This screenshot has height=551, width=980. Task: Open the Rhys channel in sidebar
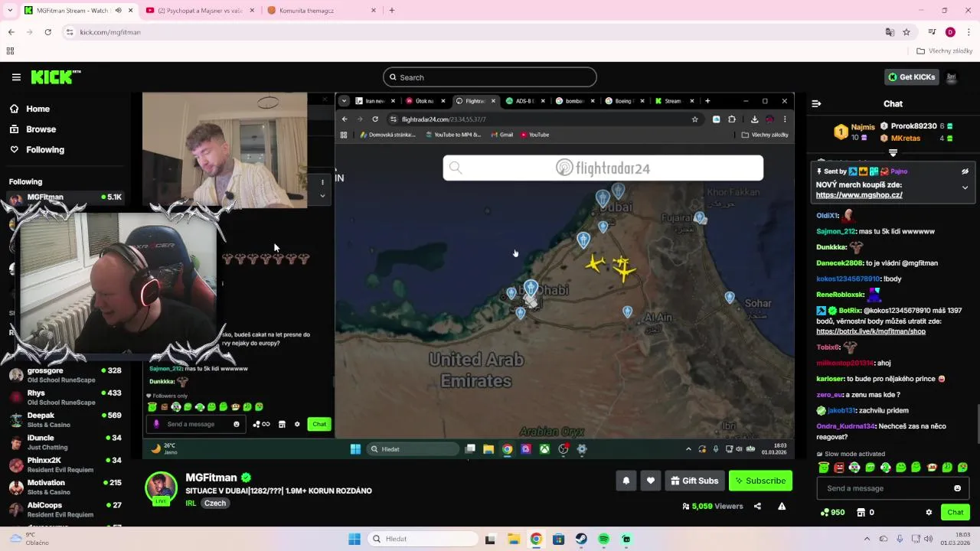(x=65, y=397)
